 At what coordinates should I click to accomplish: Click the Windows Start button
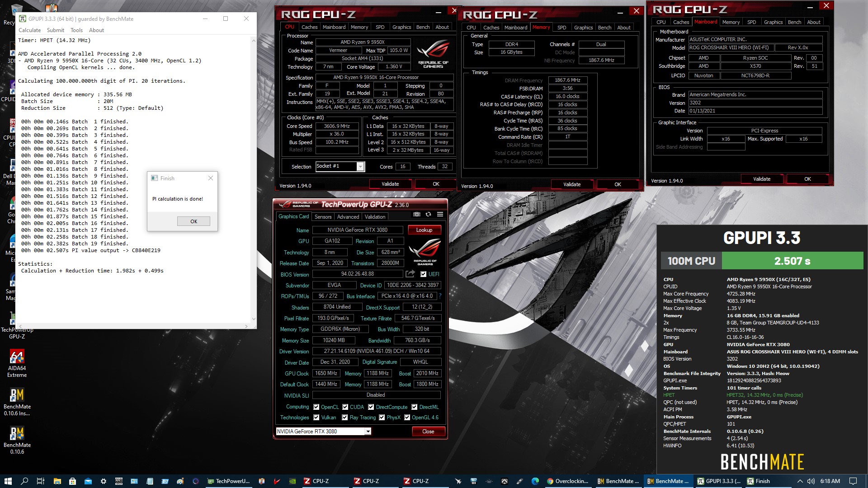point(8,481)
